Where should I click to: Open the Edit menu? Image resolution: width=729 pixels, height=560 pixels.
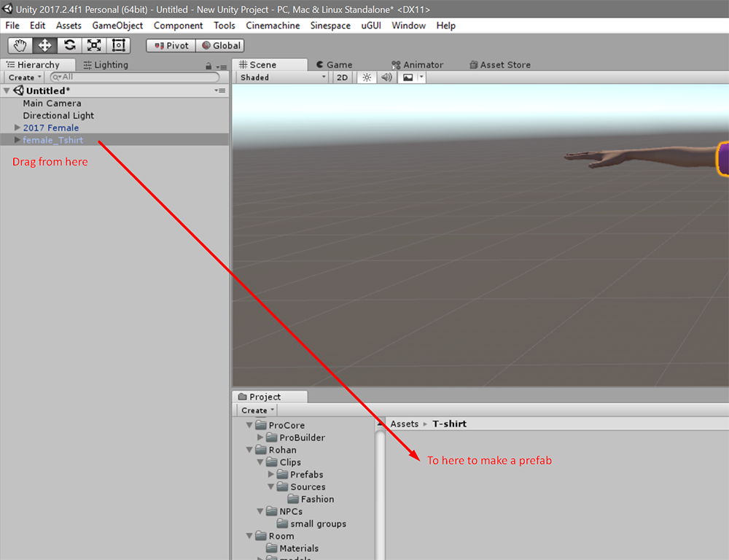[38, 26]
